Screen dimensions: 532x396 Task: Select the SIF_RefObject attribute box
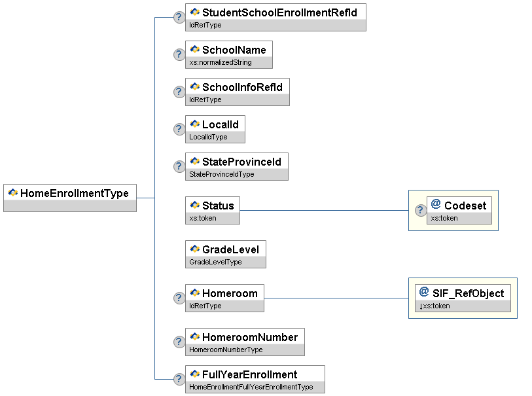[x=462, y=293]
